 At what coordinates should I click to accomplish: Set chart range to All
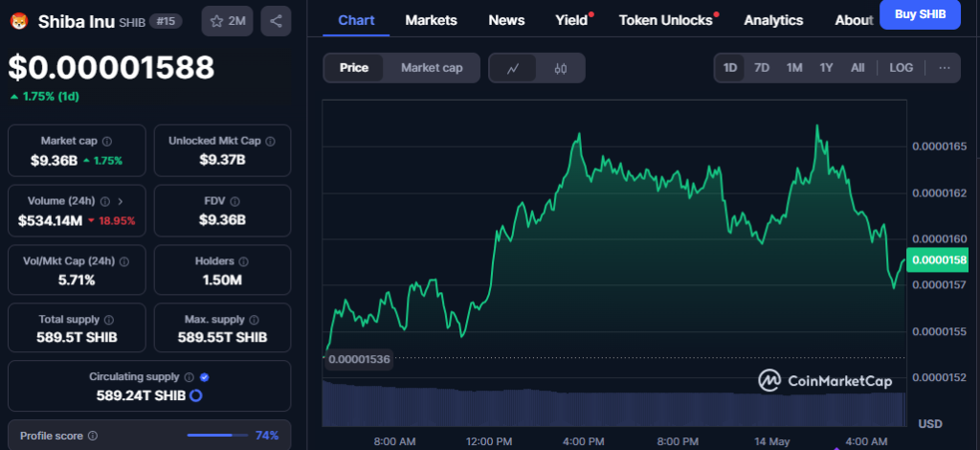point(857,67)
